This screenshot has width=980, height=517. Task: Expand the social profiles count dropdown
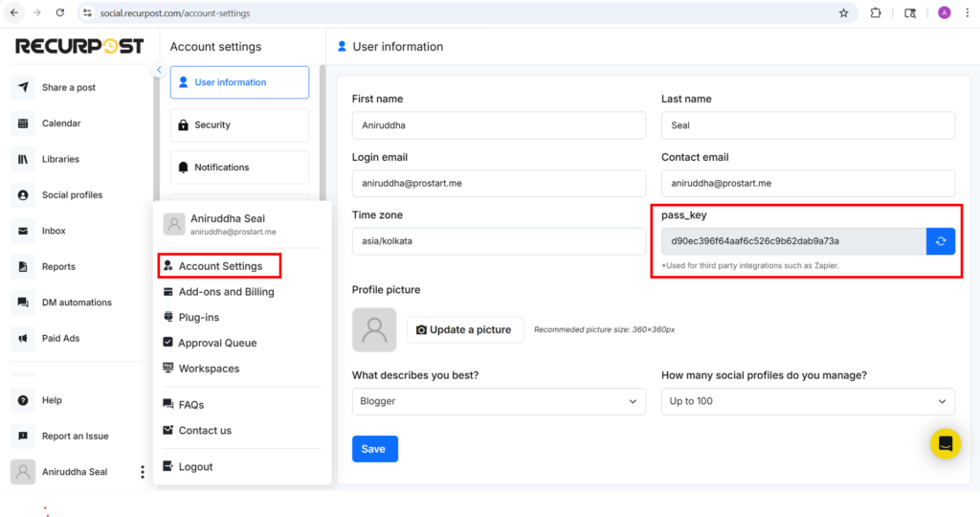[808, 401]
